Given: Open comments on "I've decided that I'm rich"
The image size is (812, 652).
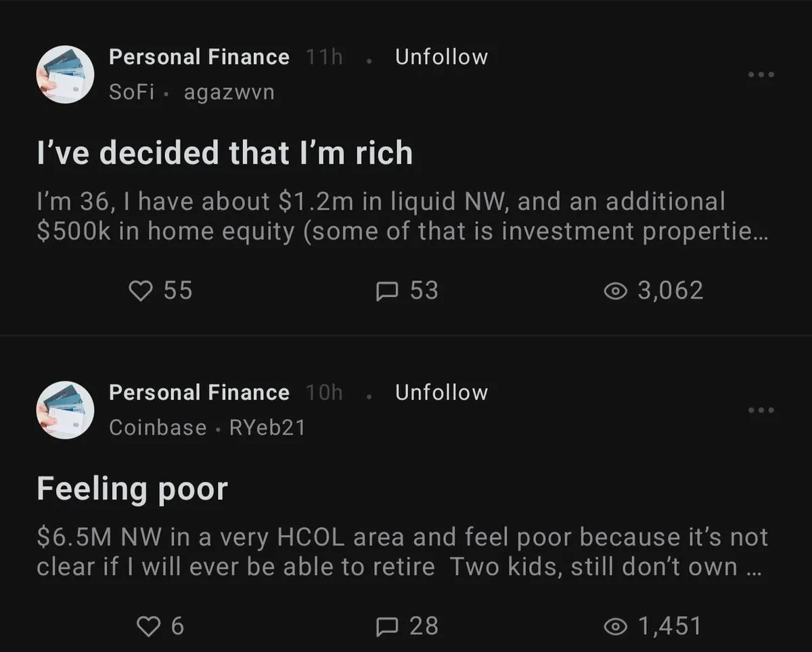Looking at the screenshot, I should coord(386,291).
